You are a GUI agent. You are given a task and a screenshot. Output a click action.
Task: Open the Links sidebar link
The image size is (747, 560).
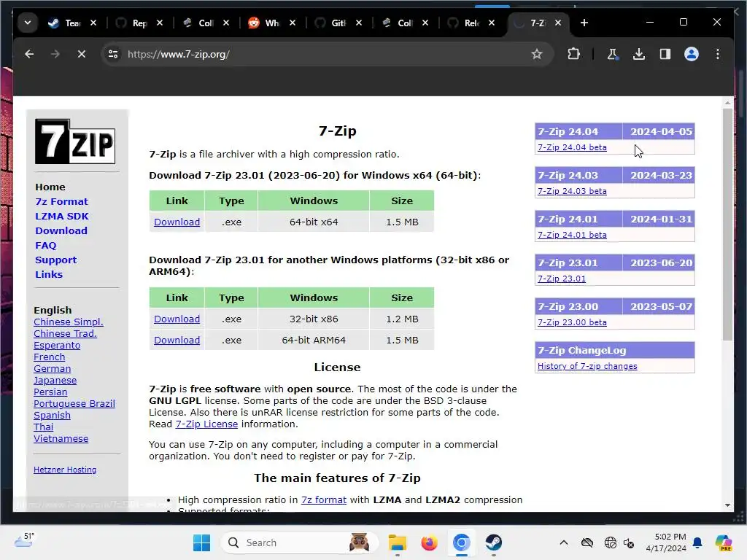pyautogui.click(x=49, y=274)
